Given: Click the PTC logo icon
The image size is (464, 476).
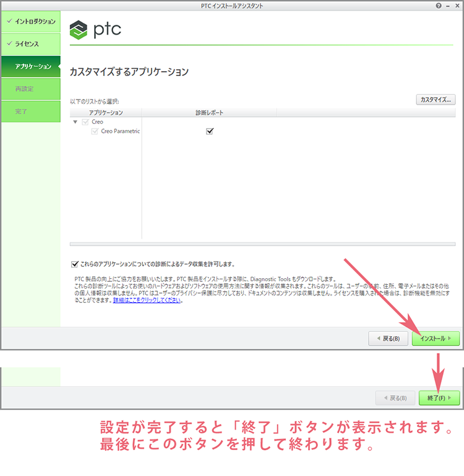Looking at the screenshot, I should (x=79, y=30).
